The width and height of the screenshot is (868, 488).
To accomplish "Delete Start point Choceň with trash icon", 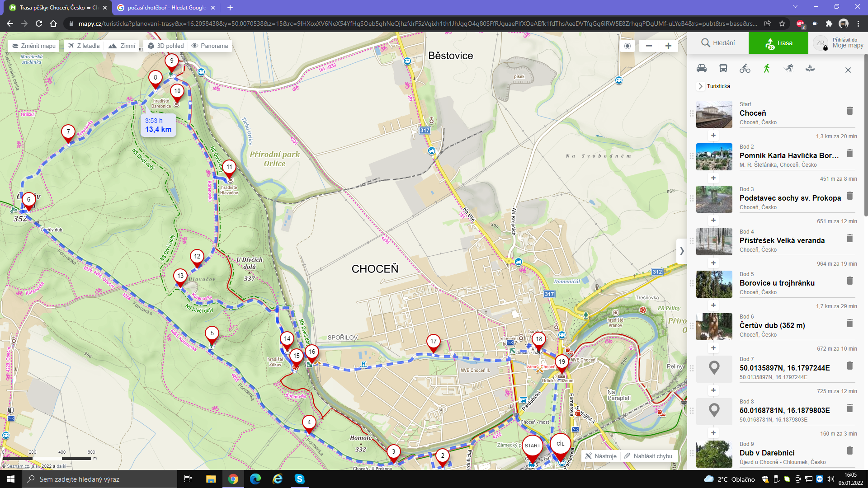I will [849, 111].
